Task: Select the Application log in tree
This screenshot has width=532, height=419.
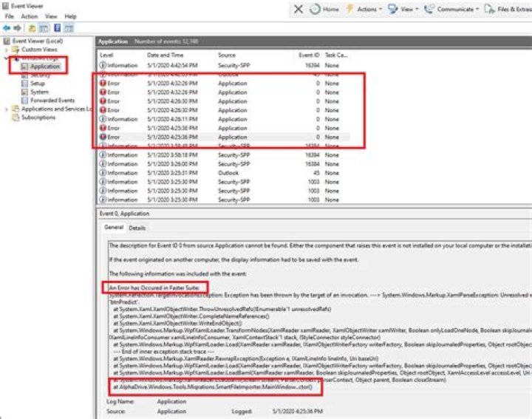Action: coord(41,67)
